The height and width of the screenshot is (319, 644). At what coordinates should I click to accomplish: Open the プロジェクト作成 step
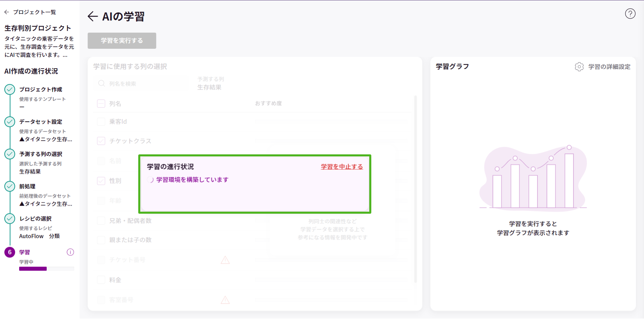[x=41, y=89]
